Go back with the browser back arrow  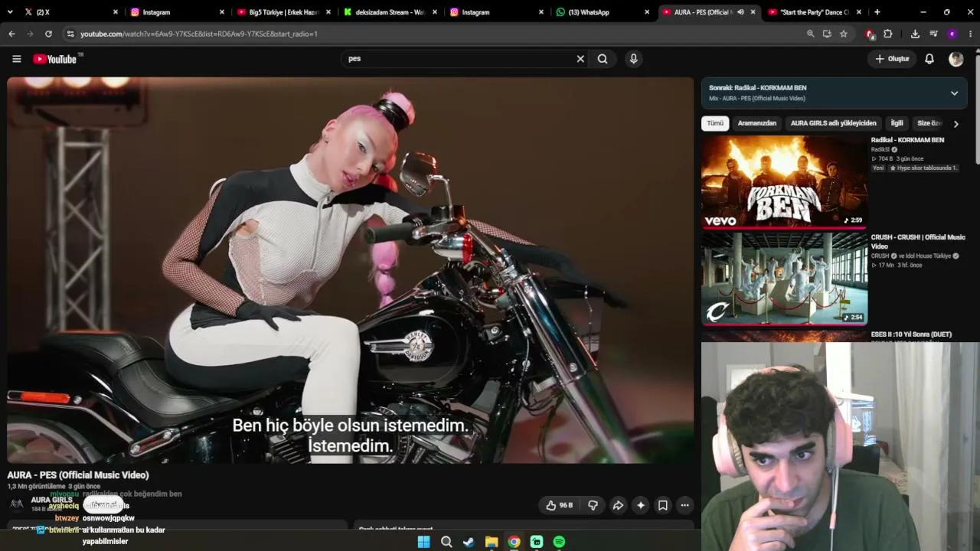pos(11,34)
